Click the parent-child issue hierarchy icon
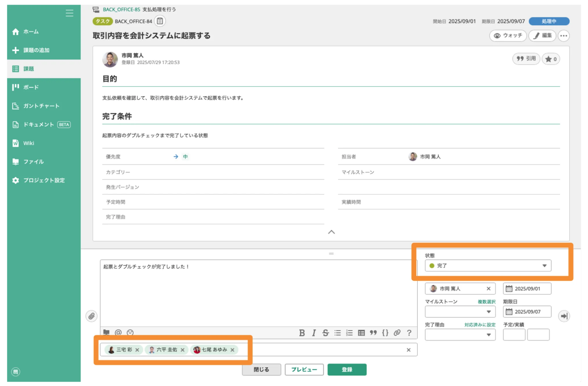The image size is (588, 386). click(96, 10)
